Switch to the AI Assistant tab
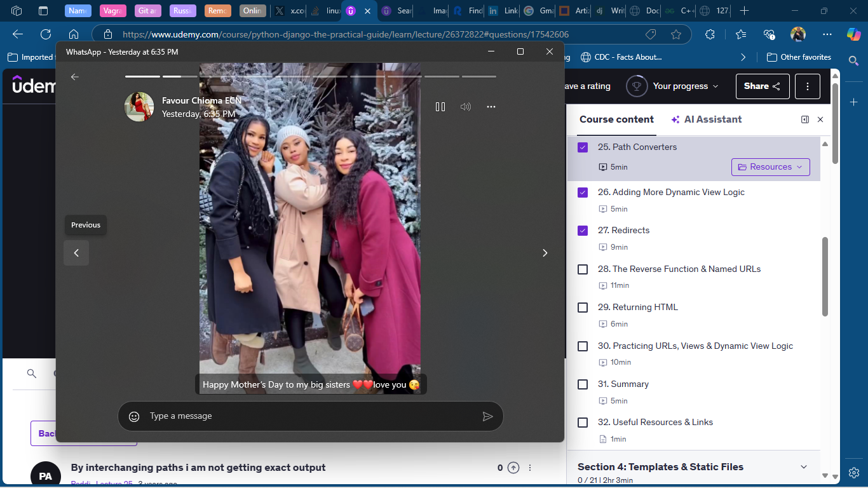The height and width of the screenshot is (488, 868). pyautogui.click(x=707, y=119)
